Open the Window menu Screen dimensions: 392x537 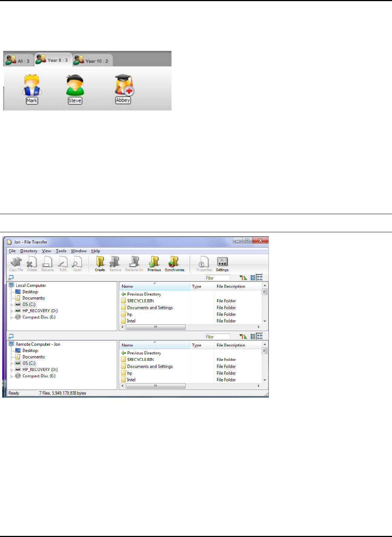pyautogui.click(x=79, y=251)
